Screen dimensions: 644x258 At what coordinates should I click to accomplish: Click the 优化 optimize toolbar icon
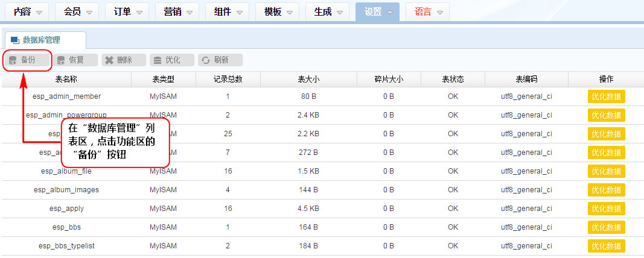pos(158,60)
